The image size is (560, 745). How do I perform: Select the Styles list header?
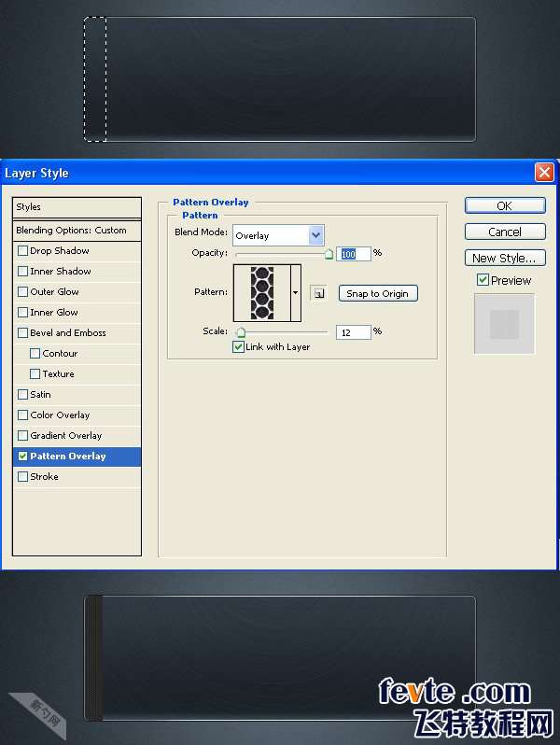(77, 207)
